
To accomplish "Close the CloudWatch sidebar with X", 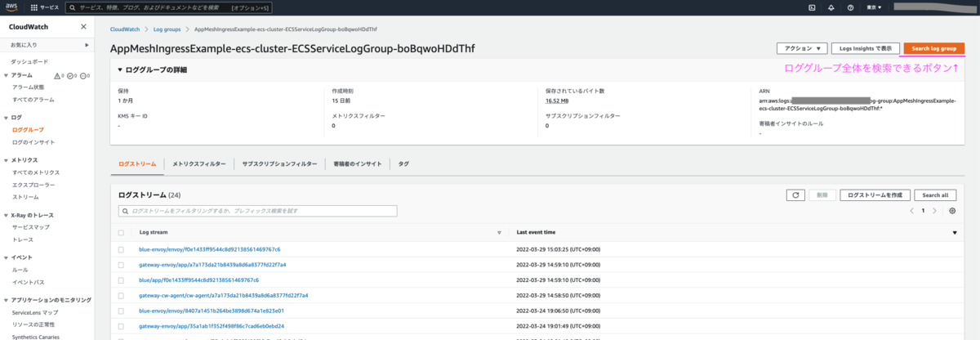I will (83, 27).
